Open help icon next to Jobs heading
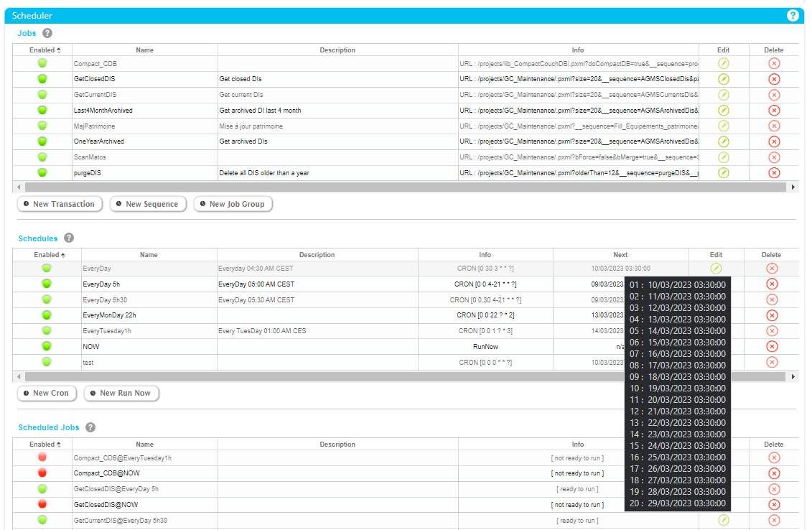Screen dimensions: 812x530 [47, 33]
